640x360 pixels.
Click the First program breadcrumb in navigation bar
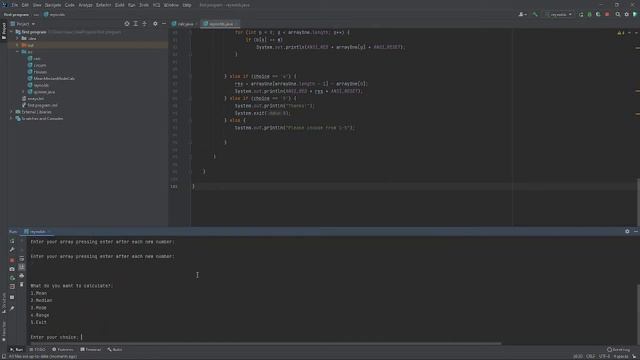coord(16,15)
